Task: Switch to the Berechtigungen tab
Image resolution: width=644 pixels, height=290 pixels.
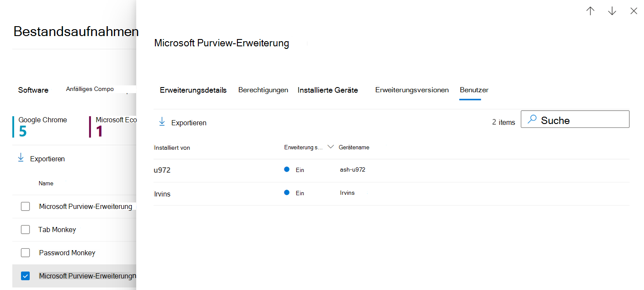Action: point(263,90)
